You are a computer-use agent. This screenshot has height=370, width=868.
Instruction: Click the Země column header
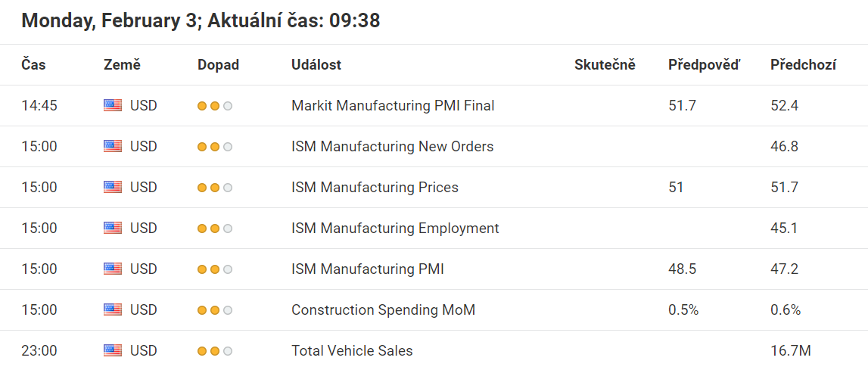click(123, 65)
